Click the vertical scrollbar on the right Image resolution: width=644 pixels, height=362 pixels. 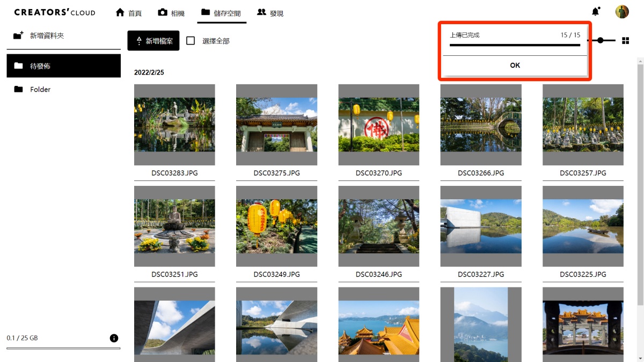[x=640, y=161]
